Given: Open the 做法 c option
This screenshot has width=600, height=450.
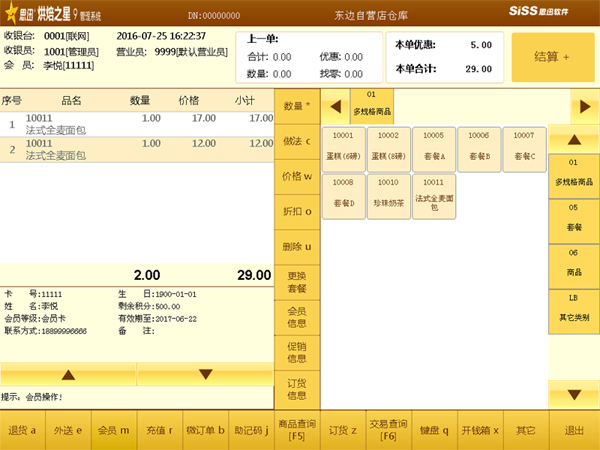Looking at the screenshot, I should click(x=297, y=141).
